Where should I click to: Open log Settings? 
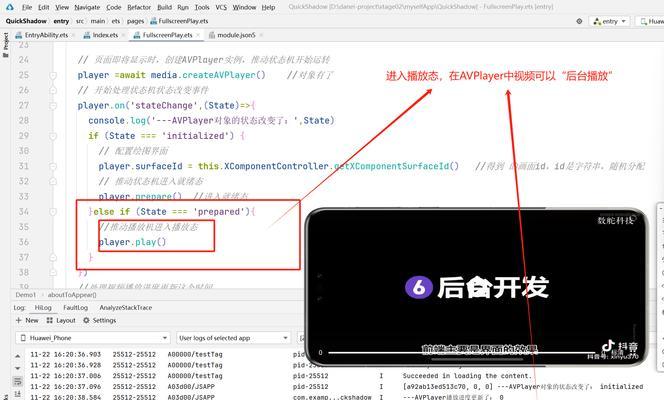(99, 320)
